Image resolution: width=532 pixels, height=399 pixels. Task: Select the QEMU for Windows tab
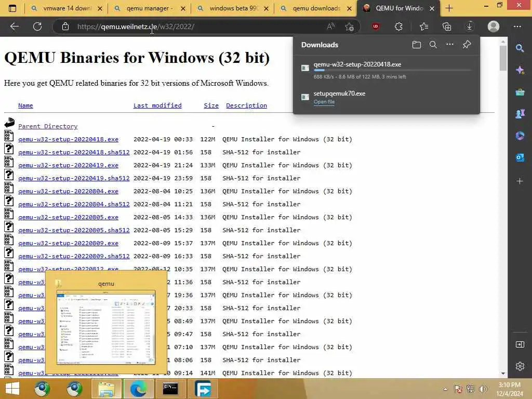tap(398, 8)
